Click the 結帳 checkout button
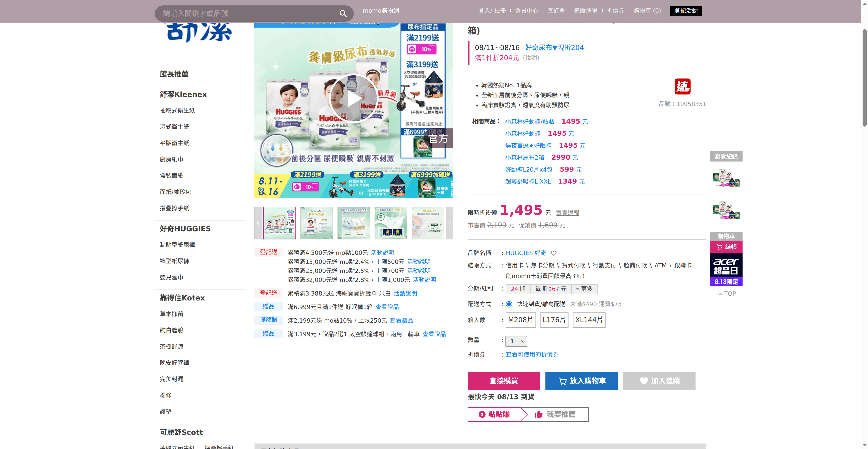 pos(726,247)
